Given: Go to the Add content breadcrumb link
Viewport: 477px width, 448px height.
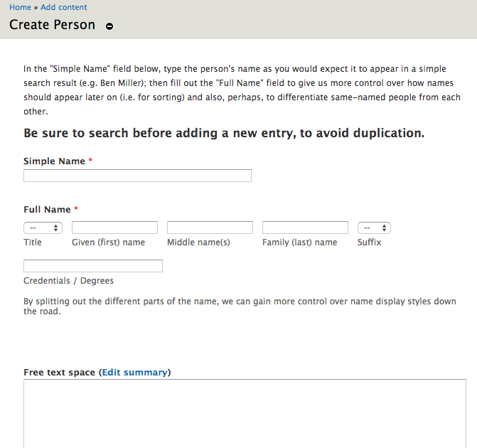Looking at the screenshot, I should click(63, 7).
